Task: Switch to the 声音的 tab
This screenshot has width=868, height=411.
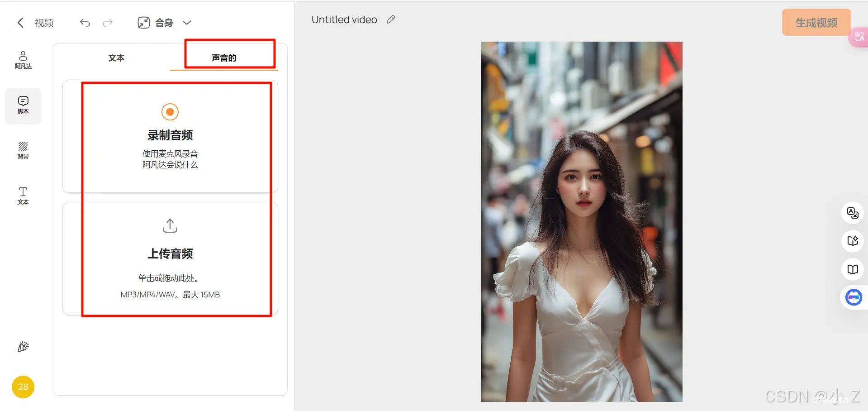Action: [x=224, y=58]
